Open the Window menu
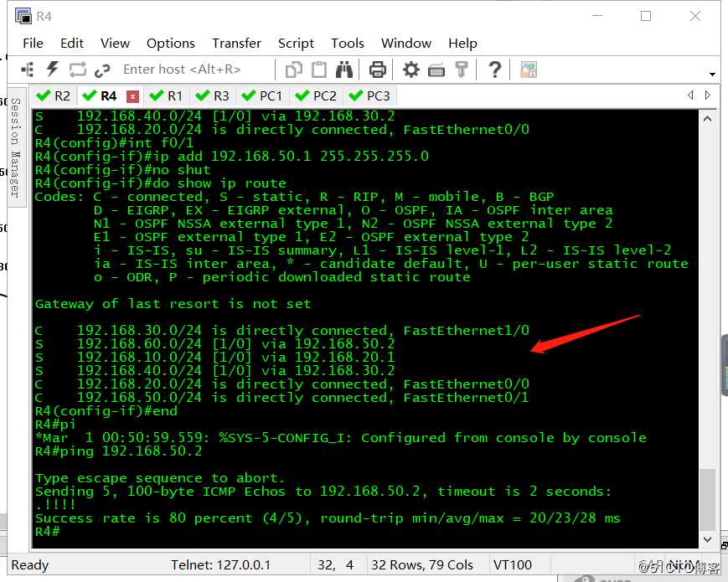728x582 pixels. pos(406,44)
